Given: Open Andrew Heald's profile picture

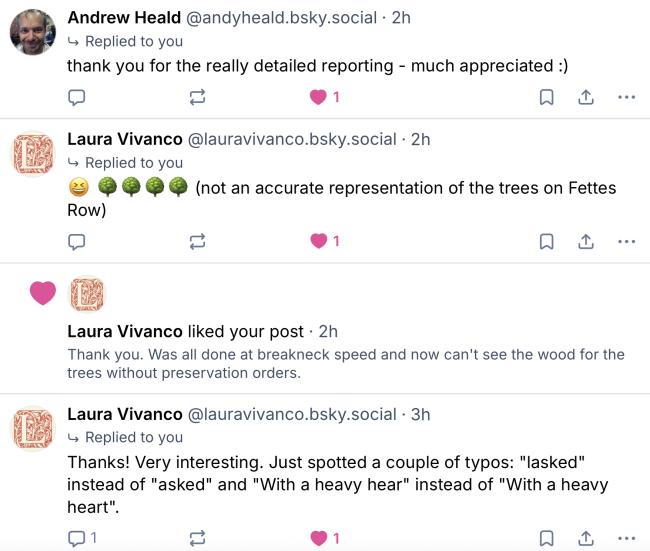Looking at the screenshot, I should [x=32, y=32].
